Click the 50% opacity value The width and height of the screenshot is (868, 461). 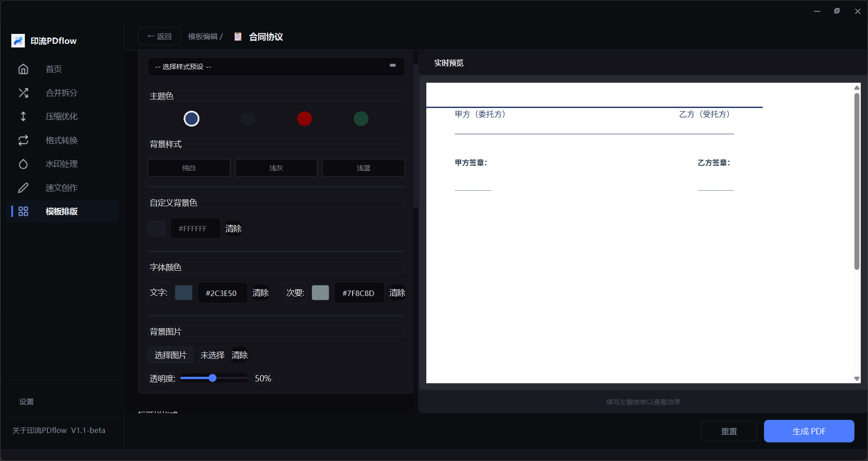coord(263,378)
